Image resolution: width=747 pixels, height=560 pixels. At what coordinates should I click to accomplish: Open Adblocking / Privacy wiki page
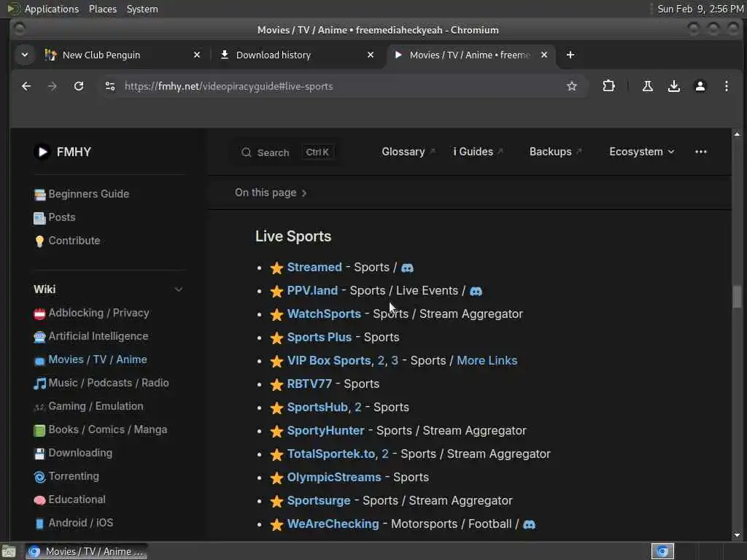point(92,313)
